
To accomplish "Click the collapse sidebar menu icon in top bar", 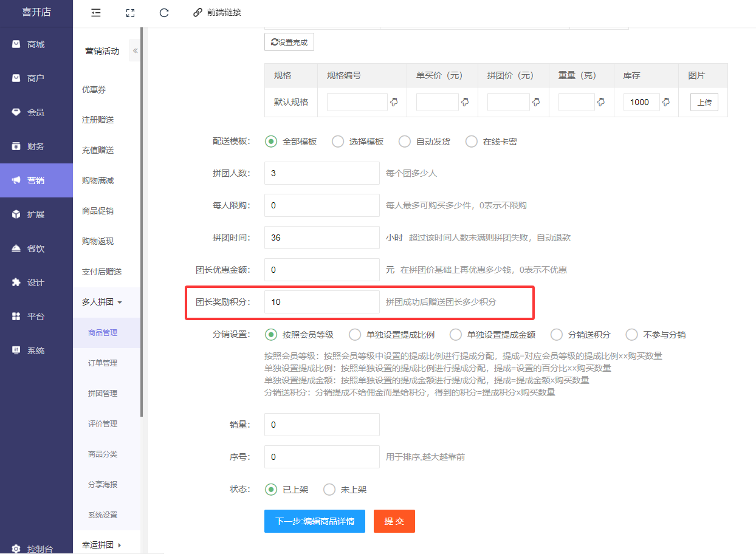I will coord(95,12).
